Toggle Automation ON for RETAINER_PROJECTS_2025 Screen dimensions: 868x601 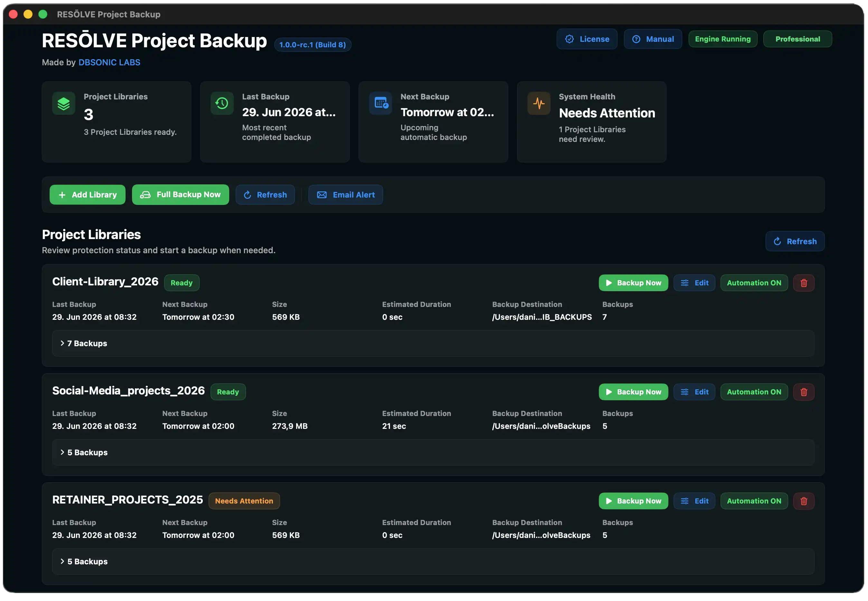point(754,501)
